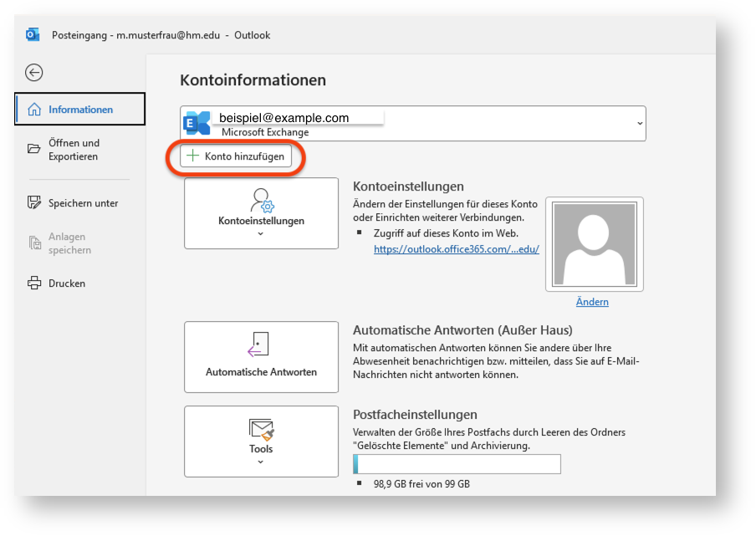The image size is (756, 536).
Task: Click the door-arrow Automatische Antworten icon
Action: pyautogui.click(x=258, y=345)
